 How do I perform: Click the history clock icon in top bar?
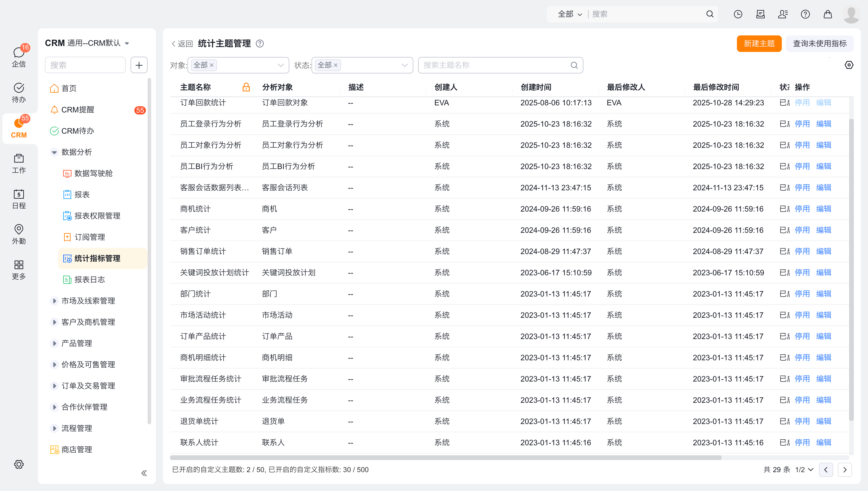pos(738,14)
